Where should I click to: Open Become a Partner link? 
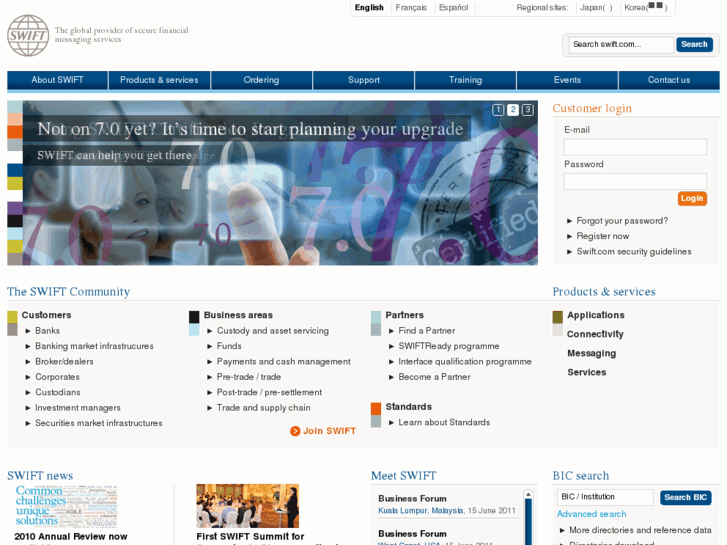pyautogui.click(x=434, y=377)
